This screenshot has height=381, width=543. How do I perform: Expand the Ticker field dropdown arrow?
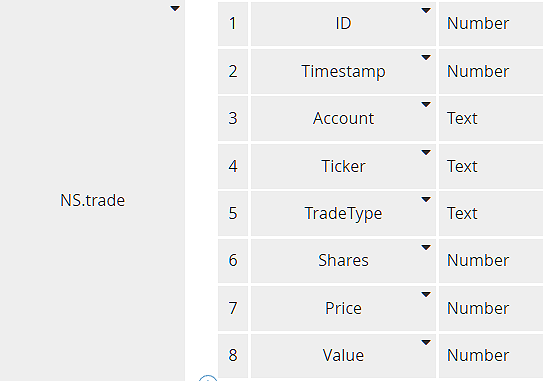click(x=426, y=152)
